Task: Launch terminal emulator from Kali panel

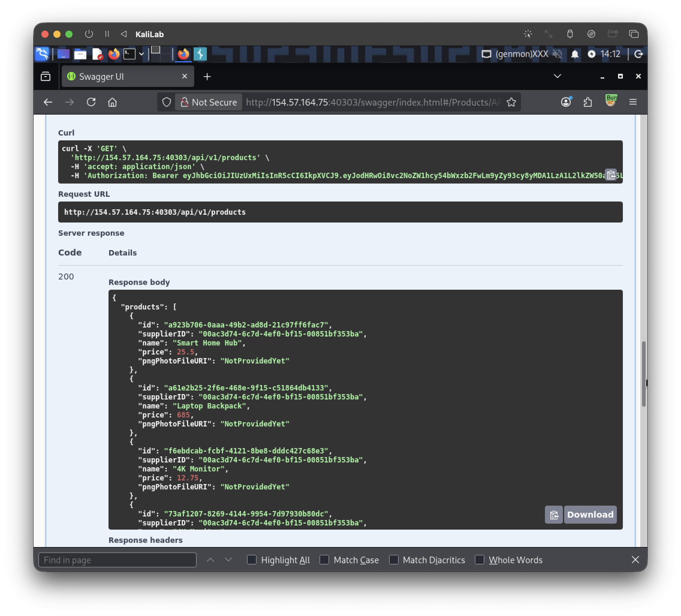Action: coord(129,54)
